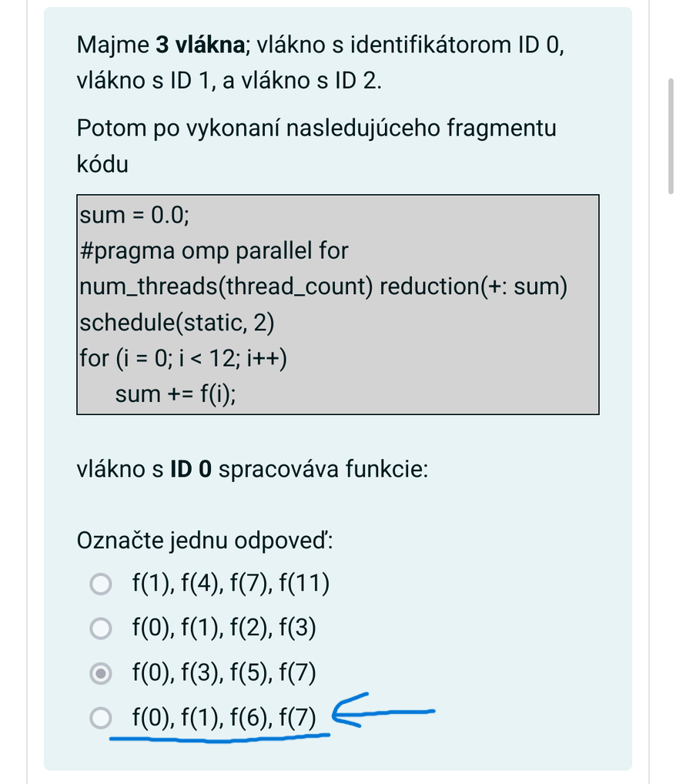Click the 'schedule(static, 2)' code line
Image resolution: width=676 pixels, height=784 pixels.
[x=177, y=323]
